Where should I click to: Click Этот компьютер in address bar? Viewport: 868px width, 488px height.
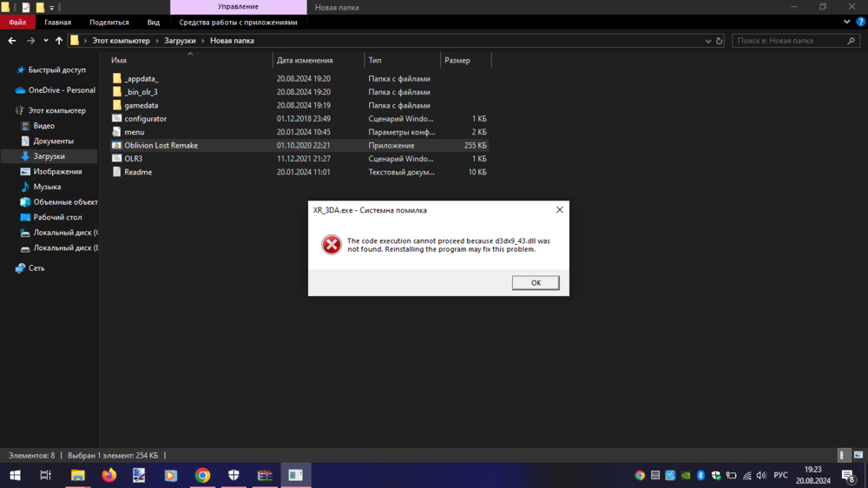coord(121,41)
